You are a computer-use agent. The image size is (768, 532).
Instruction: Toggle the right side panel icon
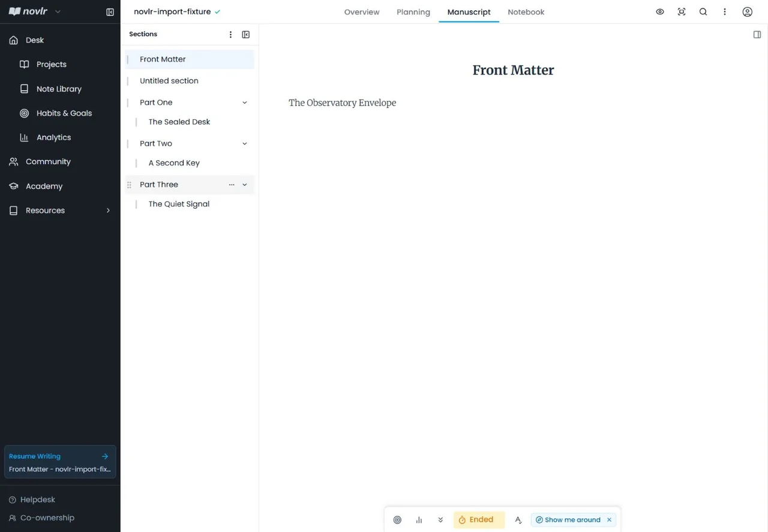point(757,35)
